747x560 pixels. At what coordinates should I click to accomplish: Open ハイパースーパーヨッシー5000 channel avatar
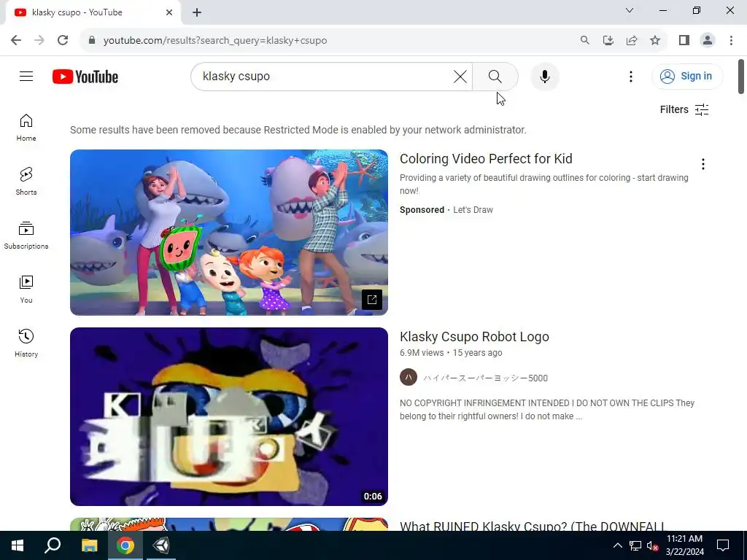(x=409, y=377)
